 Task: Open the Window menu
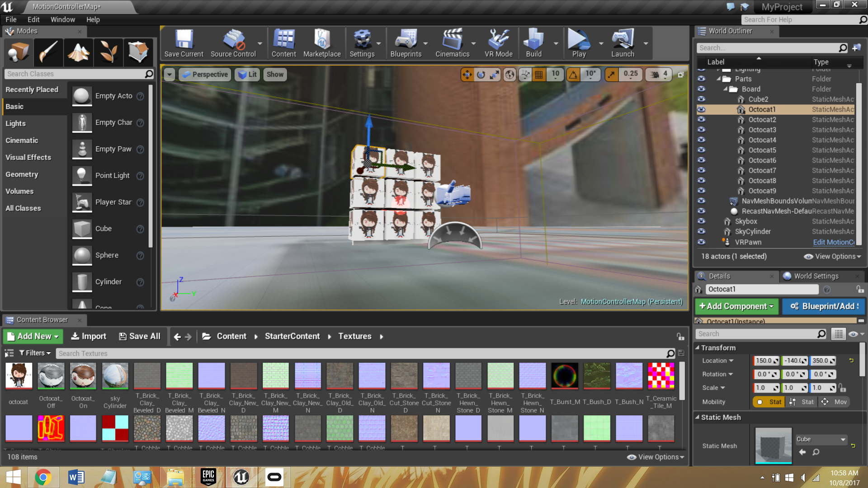(x=62, y=19)
